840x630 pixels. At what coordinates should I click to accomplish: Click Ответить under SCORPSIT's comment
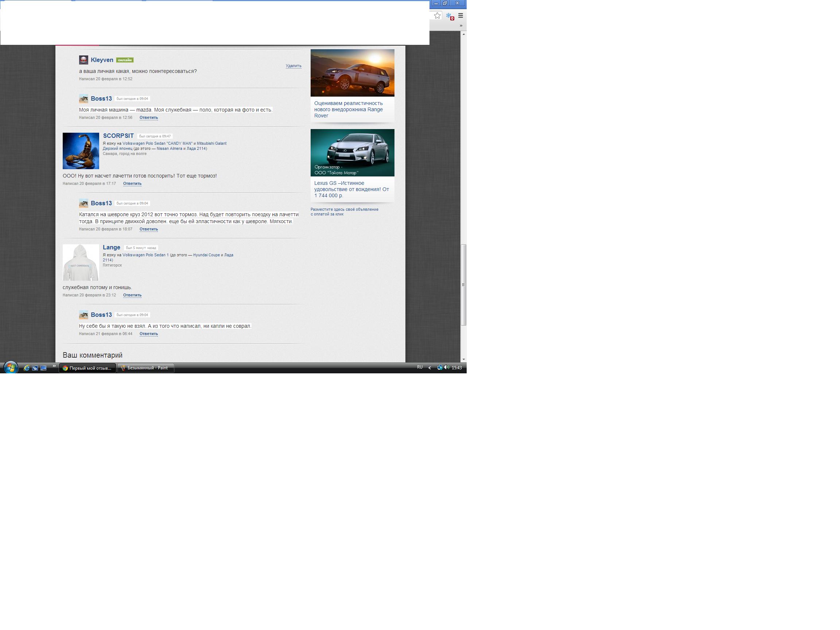click(x=132, y=183)
